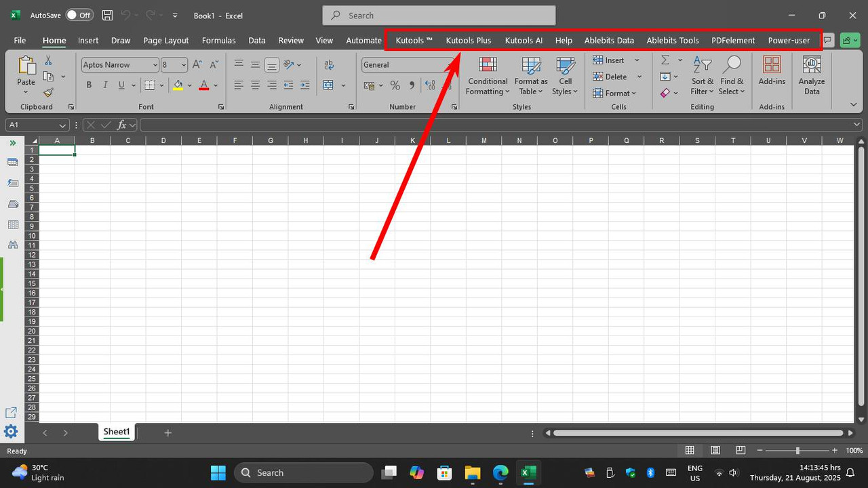Image resolution: width=868 pixels, height=488 pixels.
Task: Decrease font size with the smaller A icon
Action: coord(214,65)
